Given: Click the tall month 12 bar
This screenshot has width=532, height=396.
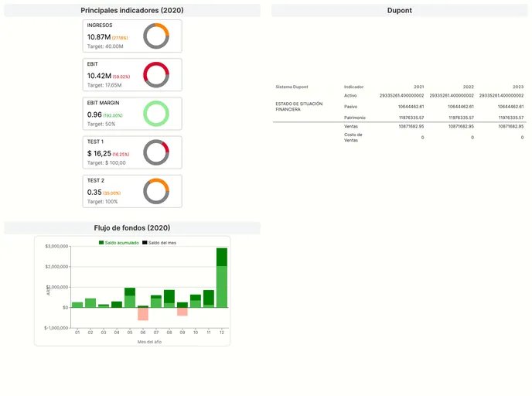Looking at the screenshot, I should pyautogui.click(x=222, y=278).
